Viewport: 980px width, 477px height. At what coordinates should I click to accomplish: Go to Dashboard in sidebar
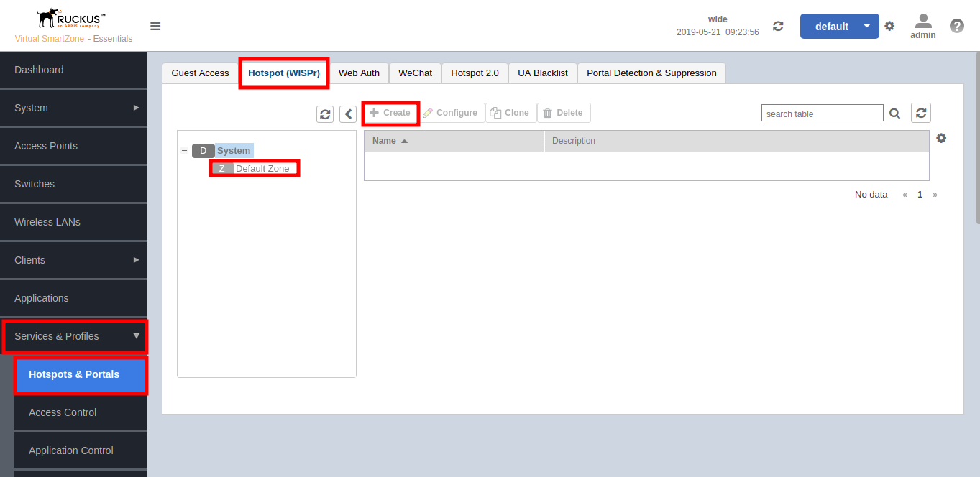pos(73,70)
